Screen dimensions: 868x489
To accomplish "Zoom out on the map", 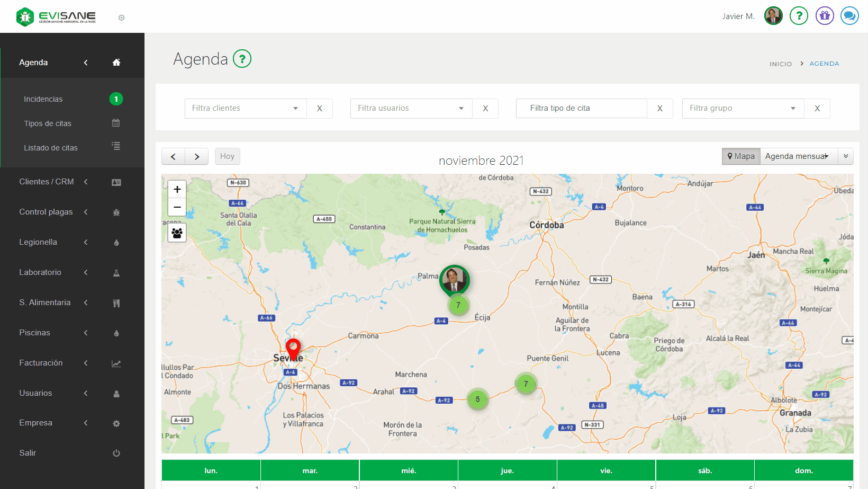I will point(177,207).
